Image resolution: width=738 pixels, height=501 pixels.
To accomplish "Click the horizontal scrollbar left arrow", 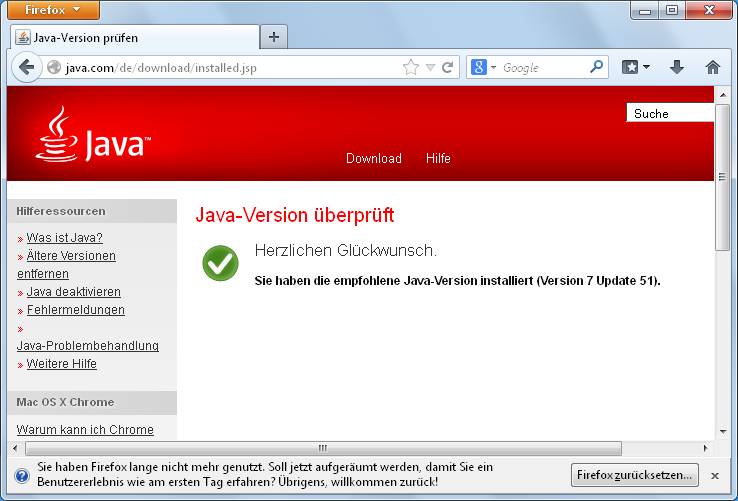I will (x=16, y=448).
